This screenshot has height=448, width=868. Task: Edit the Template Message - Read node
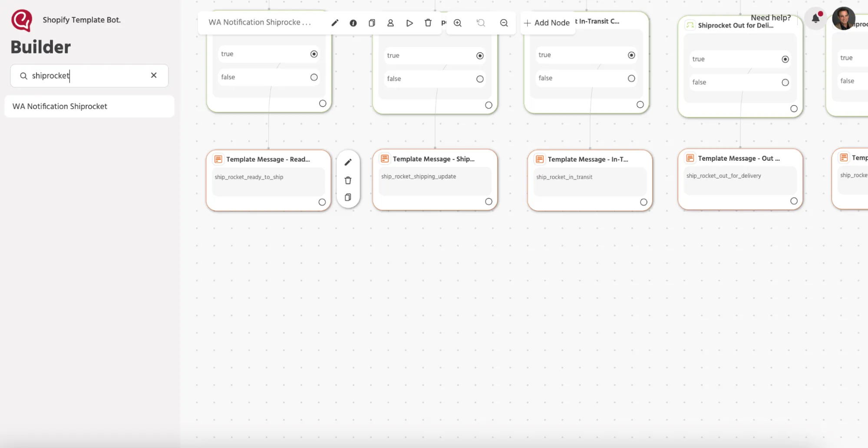(348, 162)
